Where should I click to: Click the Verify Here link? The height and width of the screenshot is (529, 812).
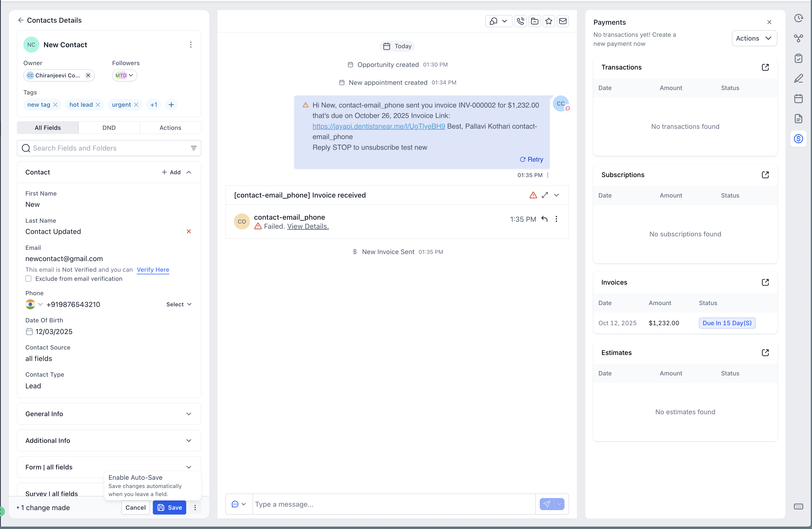153,270
